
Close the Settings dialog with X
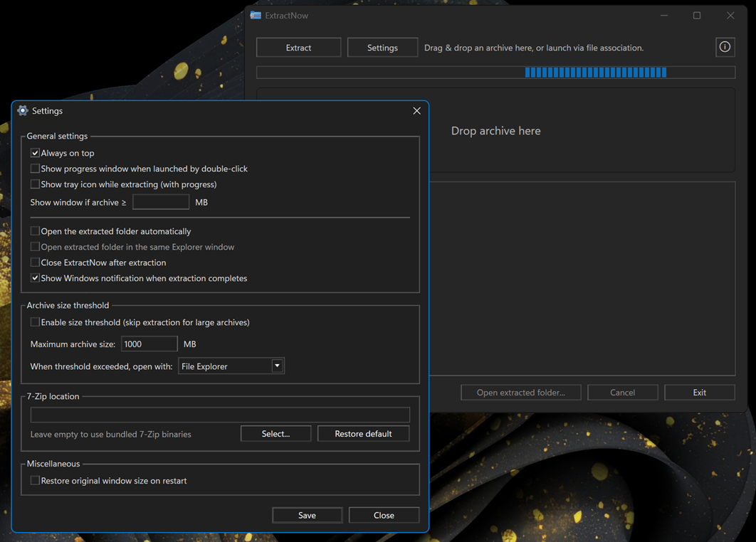(x=416, y=111)
